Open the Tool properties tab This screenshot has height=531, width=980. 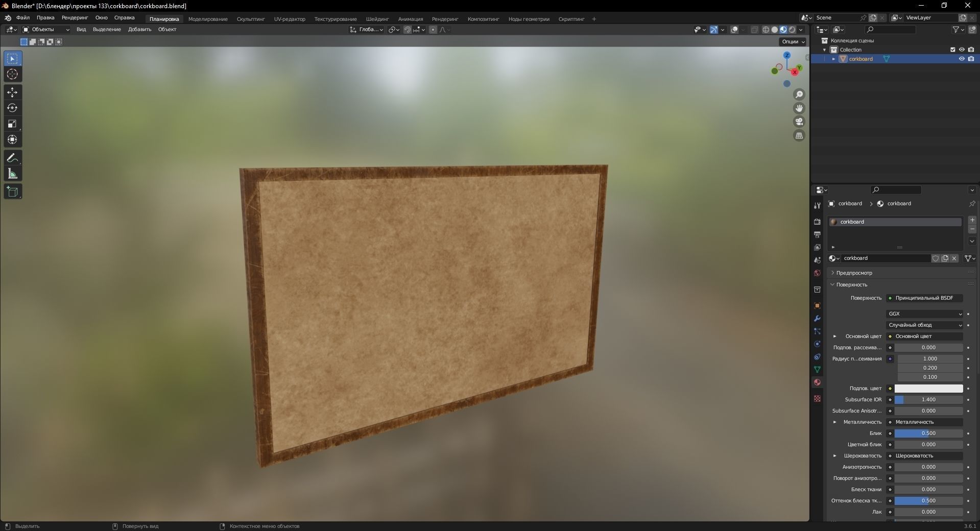tap(817, 205)
